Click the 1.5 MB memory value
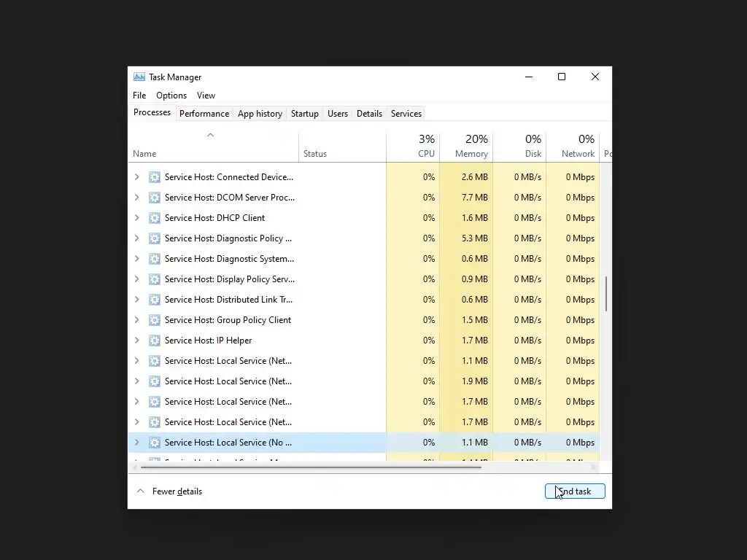The height and width of the screenshot is (560, 747). pos(474,321)
